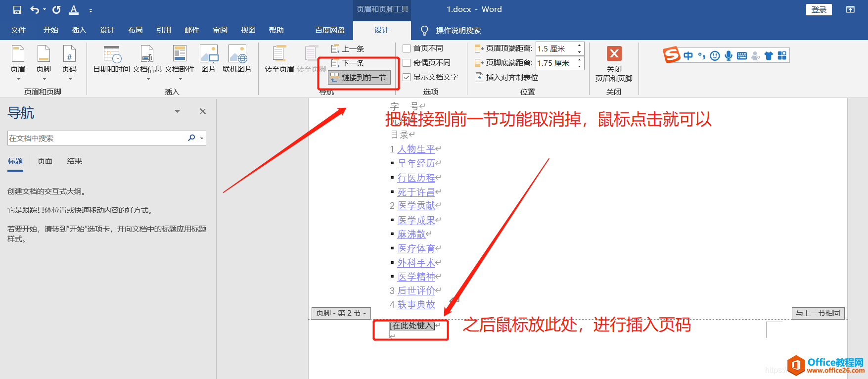
Task: Toggle 链接到前一节 link to previous
Action: click(360, 78)
